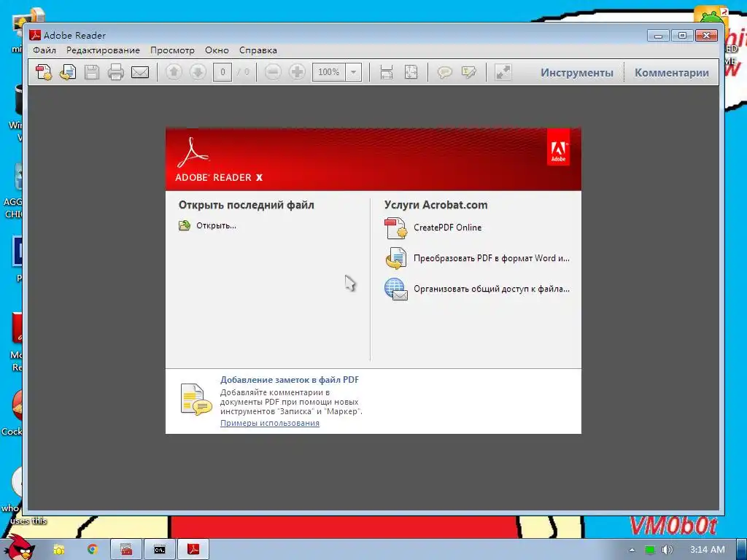Click the fit one full page icon
Viewport: 747px width, 560px height.
click(411, 72)
